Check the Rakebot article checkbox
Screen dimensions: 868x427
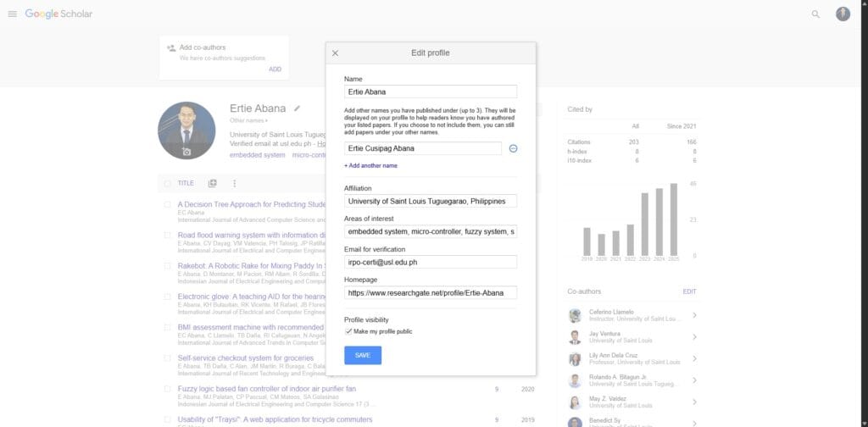coord(167,265)
